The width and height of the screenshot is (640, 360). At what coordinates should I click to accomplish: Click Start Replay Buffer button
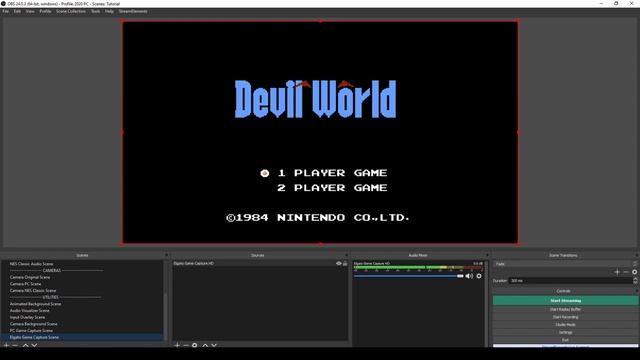565,309
